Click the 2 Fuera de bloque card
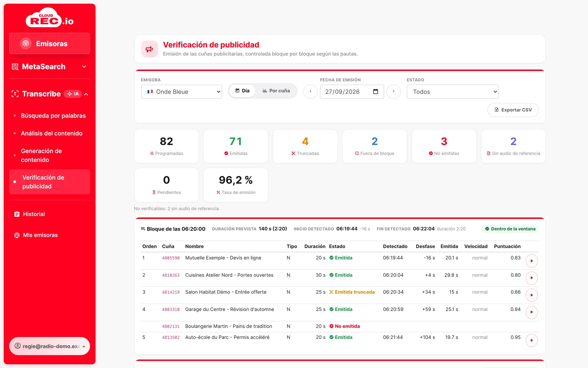This screenshot has height=368, width=588. pyautogui.click(x=375, y=146)
